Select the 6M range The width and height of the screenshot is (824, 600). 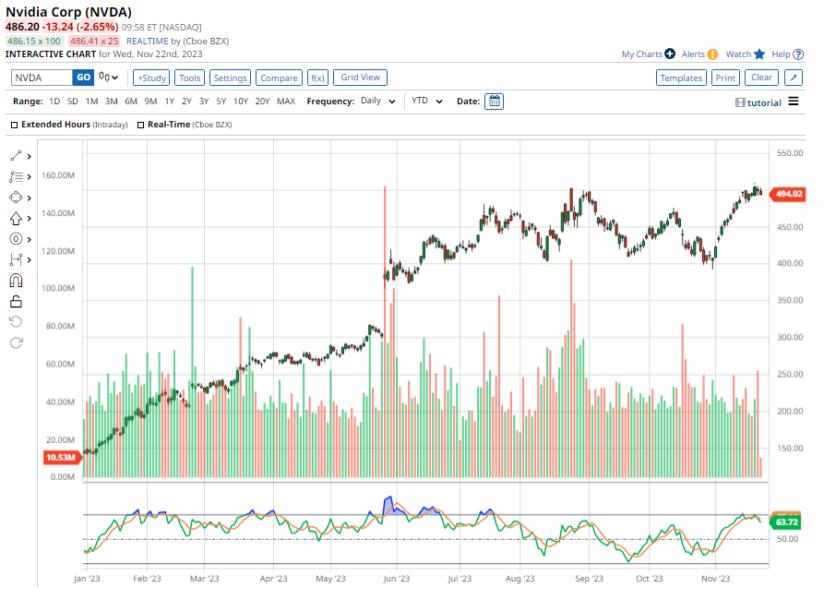[x=131, y=101]
